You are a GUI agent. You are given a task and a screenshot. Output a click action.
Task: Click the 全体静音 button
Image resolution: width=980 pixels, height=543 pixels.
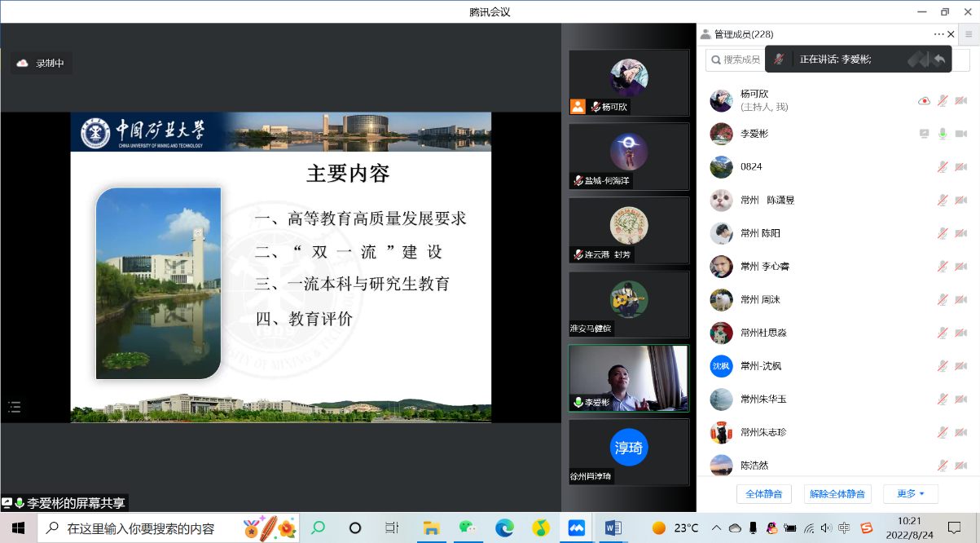click(x=763, y=494)
